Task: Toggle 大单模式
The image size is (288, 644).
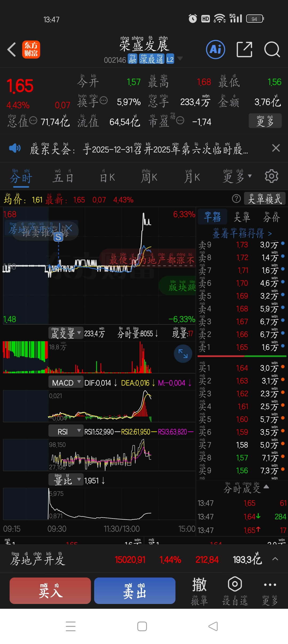Action: (x=265, y=199)
